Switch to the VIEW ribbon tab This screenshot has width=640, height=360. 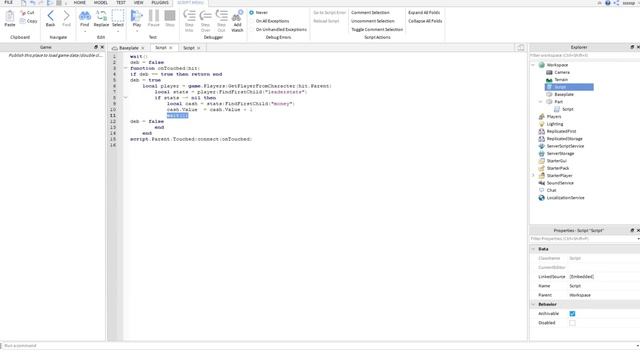(x=139, y=2)
